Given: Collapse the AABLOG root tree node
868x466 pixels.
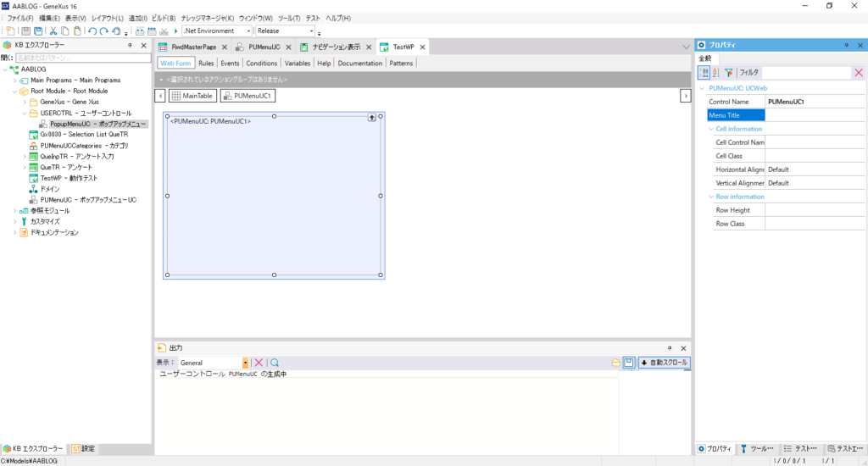Looking at the screenshot, I should point(6,69).
